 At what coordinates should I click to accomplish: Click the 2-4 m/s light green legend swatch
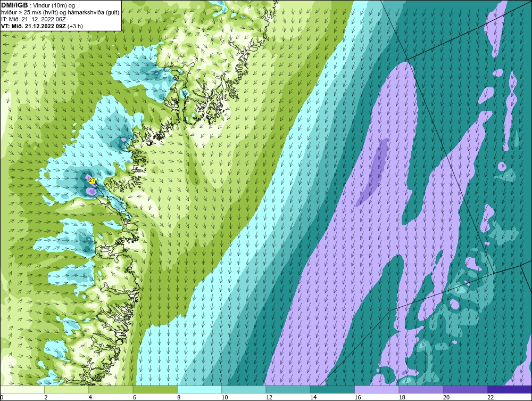pos(66,389)
